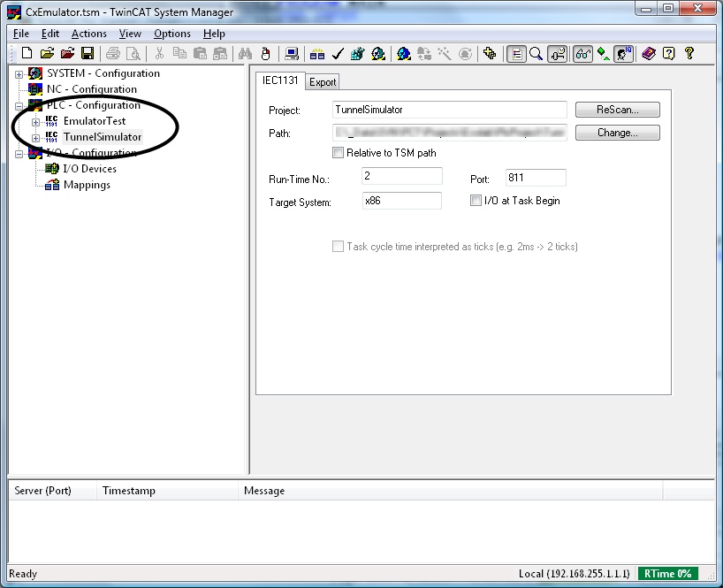Click the mouse-shaped toolbar icon
This screenshot has height=588, width=723.
(265, 54)
